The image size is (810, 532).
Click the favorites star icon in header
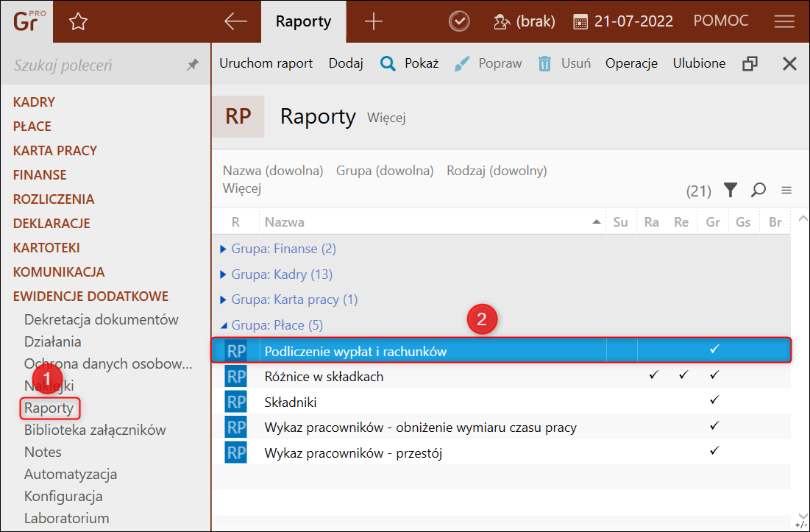pos(78,22)
